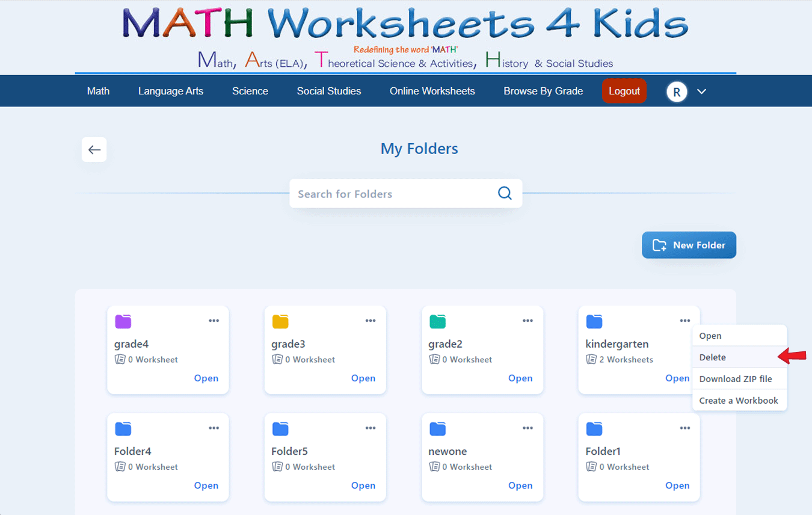Screen dimensions: 812x515
Task: Click the My Folders heading
Action: (x=419, y=149)
